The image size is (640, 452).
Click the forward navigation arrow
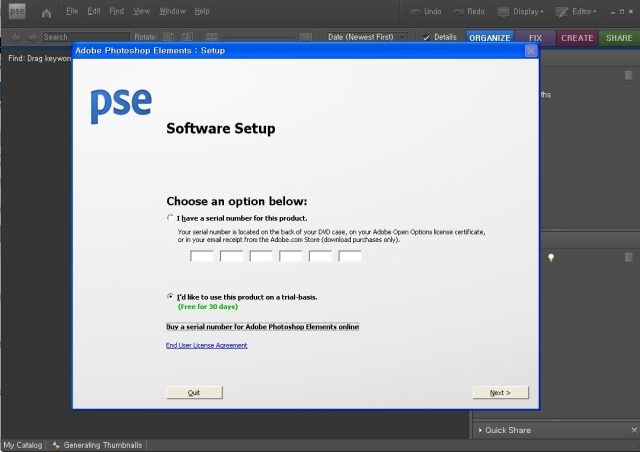32,38
